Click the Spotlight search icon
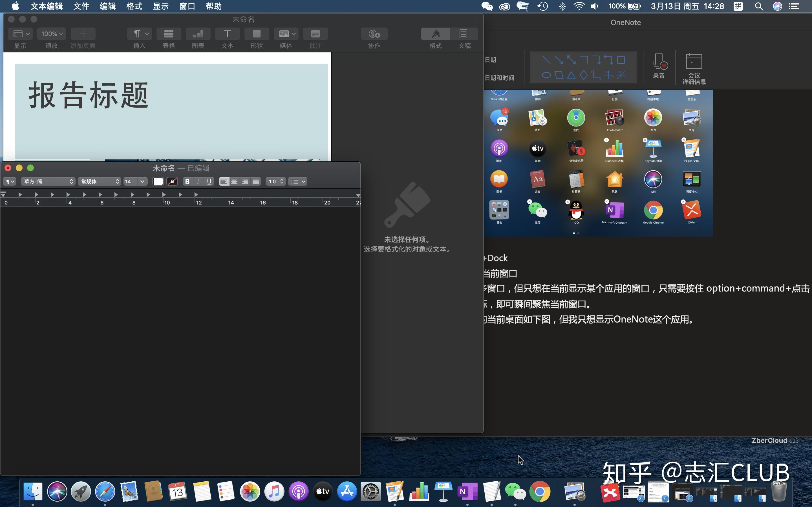 (759, 6)
